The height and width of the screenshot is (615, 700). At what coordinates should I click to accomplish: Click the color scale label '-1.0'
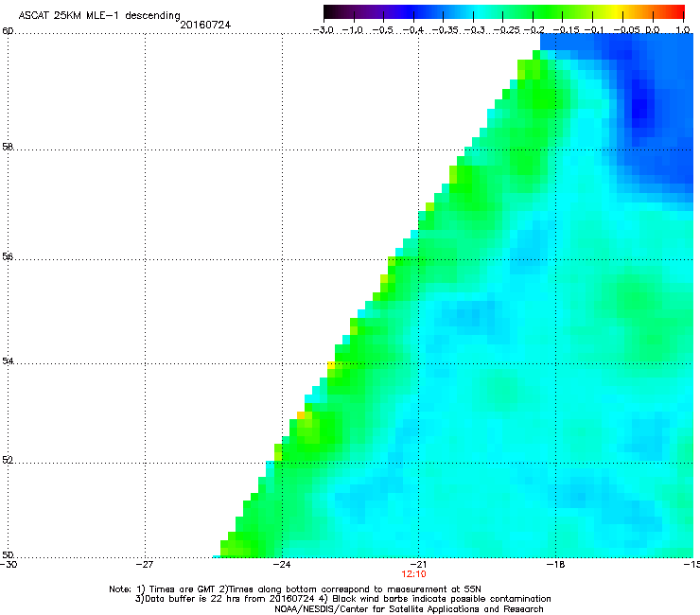353,30
